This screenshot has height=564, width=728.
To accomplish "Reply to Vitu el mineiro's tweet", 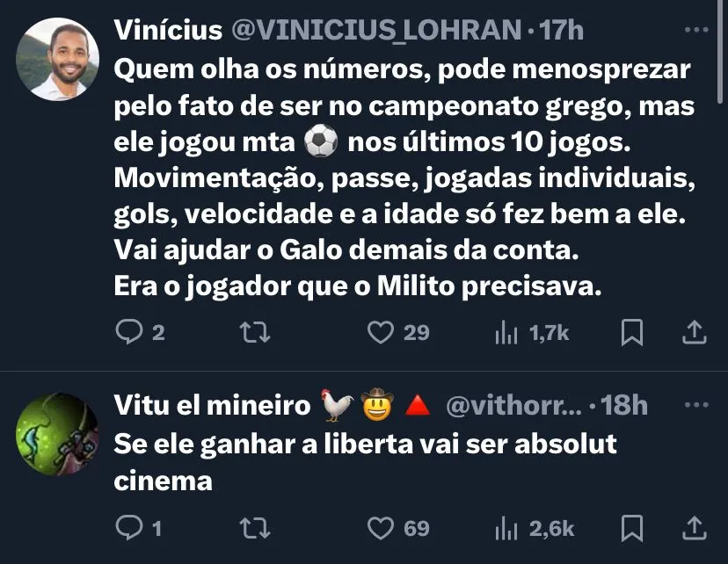I will coord(128,528).
